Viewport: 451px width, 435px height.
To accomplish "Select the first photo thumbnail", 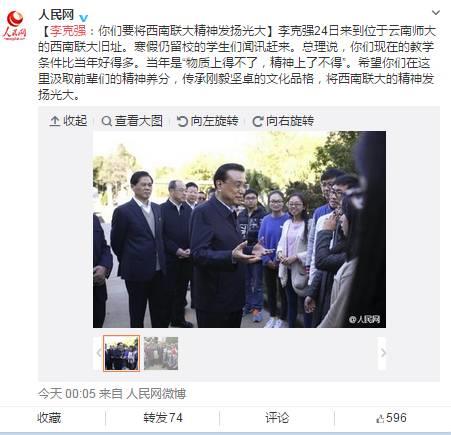I will [121, 353].
